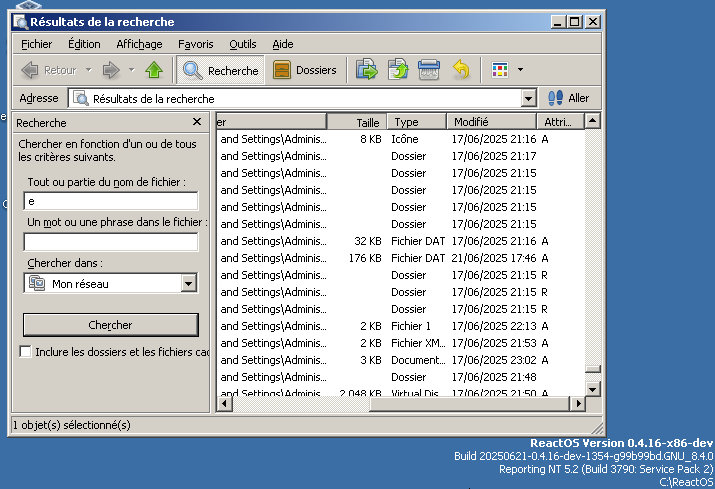
Task: Click the Copy To toolbar icon
Action: pos(398,70)
